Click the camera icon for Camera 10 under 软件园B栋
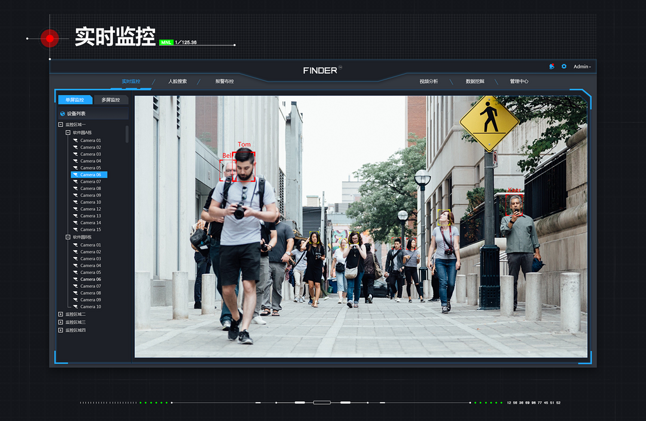Viewport: 646px width, 421px height. pos(75,306)
